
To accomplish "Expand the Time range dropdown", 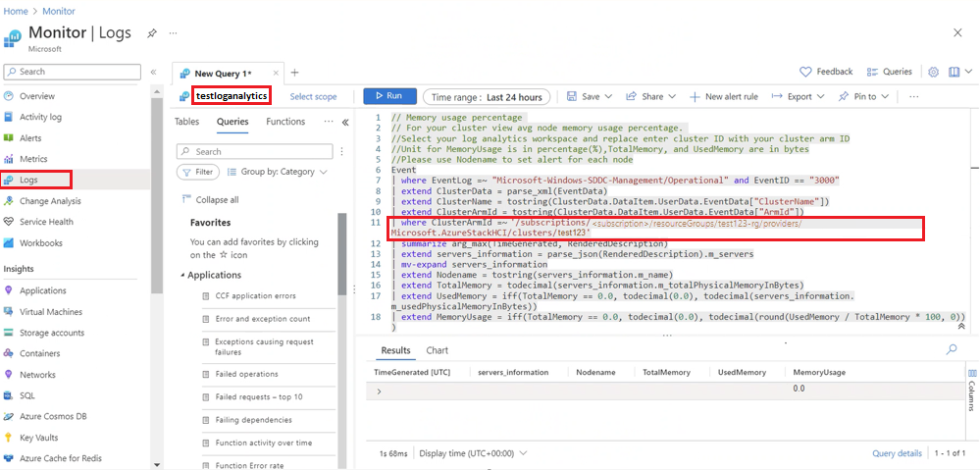I will (489, 96).
